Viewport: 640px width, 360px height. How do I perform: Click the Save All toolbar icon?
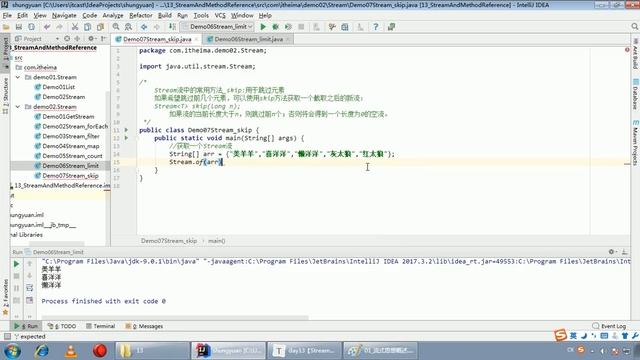click(x=19, y=27)
